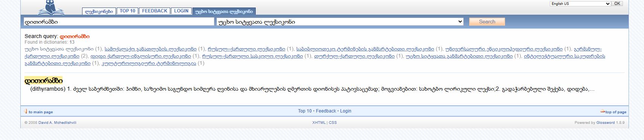Go back via to main page link

[x=41, y=112]
